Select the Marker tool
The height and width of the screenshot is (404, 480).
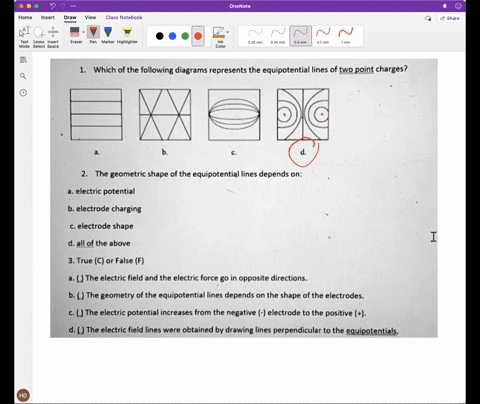point(108,35)
